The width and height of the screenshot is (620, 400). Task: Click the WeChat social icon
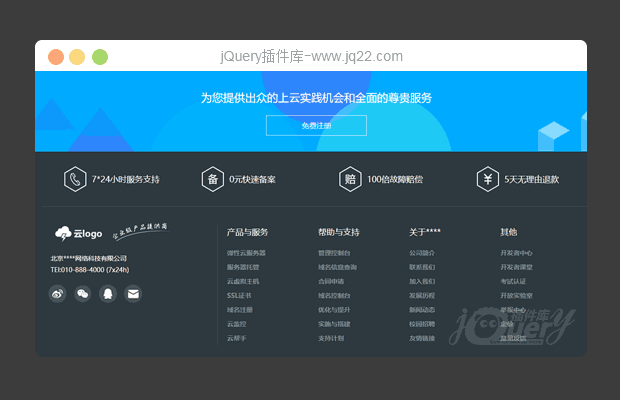click(x=83, y=293)
